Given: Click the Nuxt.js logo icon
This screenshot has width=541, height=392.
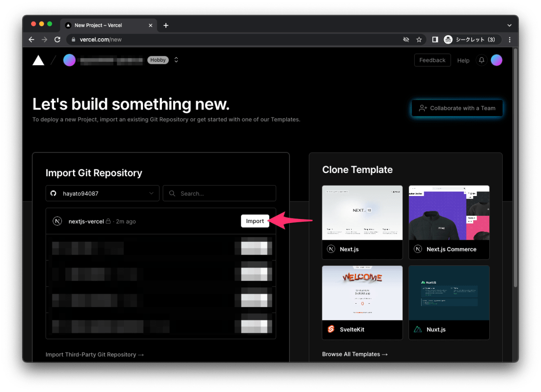Looking at the screenshot, I should [x=418, y=329].
